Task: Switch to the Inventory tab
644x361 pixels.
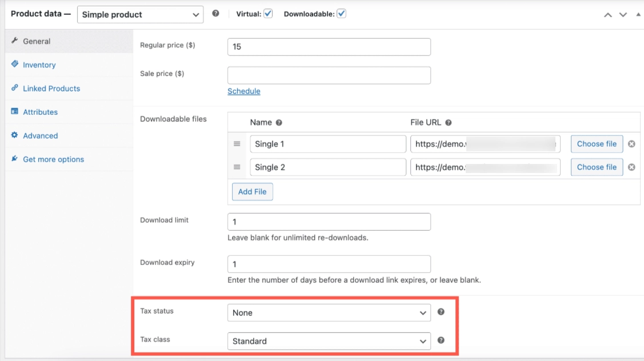Action: click(x=39, y=65)
